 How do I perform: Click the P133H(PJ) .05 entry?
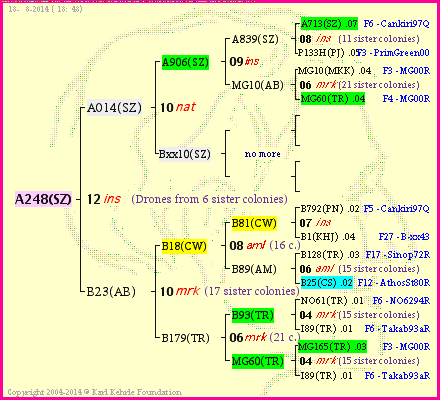[328, 53]
